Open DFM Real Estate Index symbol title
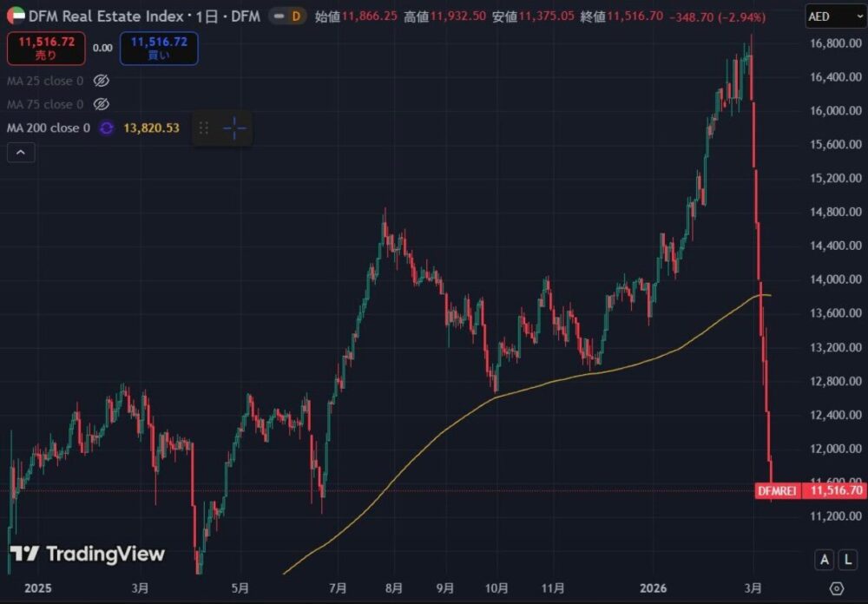Image resolution: width=868 pixels, height=604 pixels. click(107, 16)
